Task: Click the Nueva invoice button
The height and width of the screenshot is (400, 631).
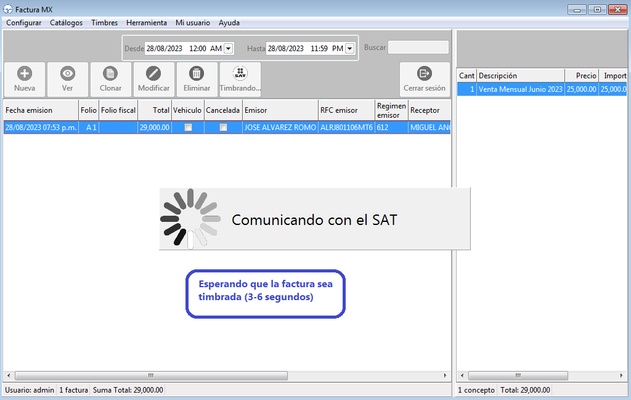Action: click(x=25, y=79)
